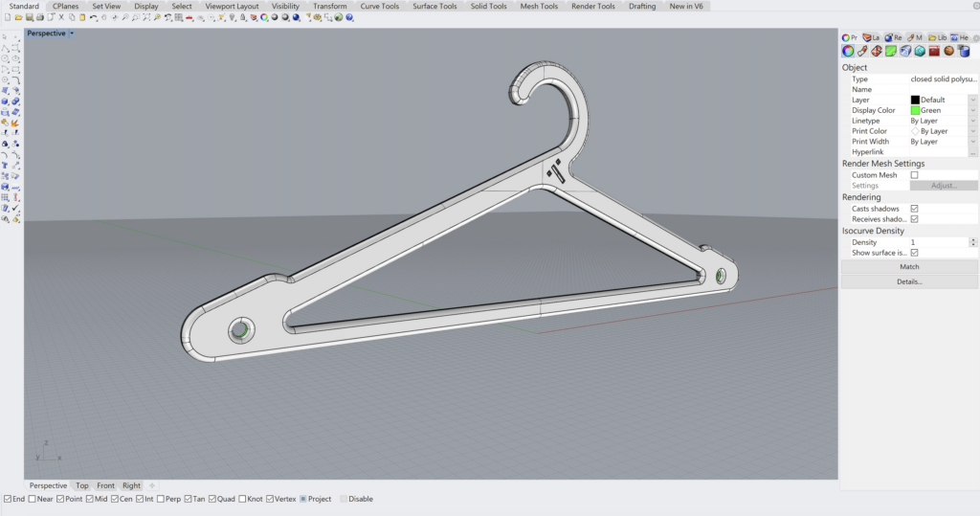Click the New file icon
This screenshot has width=980, height=516.
tap(6, 17)
